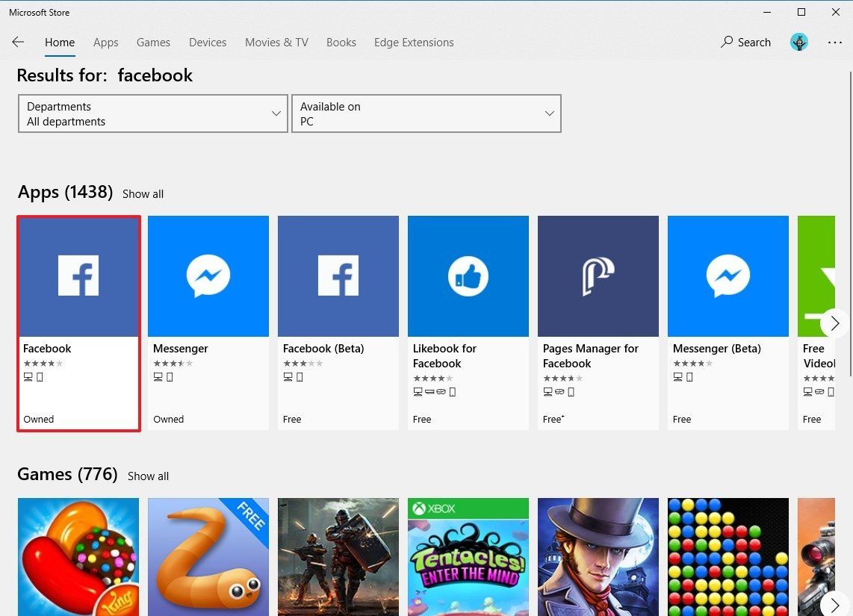The width and height of the screenshot is (853, 616).
Task: Click the See more ellipsis menu
Action: pos(834,43)
